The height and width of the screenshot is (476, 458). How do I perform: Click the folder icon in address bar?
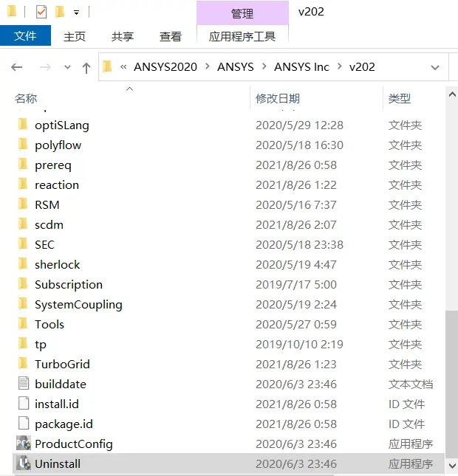(107, 66)
